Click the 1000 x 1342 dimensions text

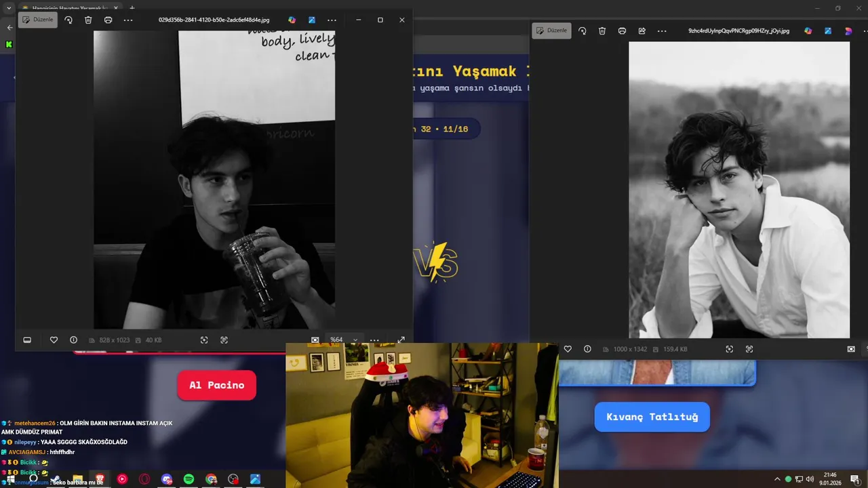631,349
